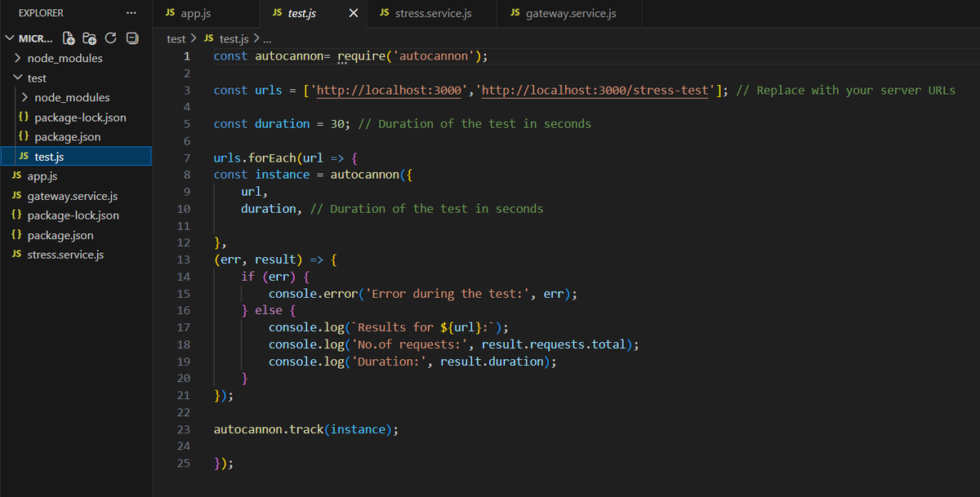
Task: Click JSON braces icon beside root package.json
Action: tap(17, 235)
